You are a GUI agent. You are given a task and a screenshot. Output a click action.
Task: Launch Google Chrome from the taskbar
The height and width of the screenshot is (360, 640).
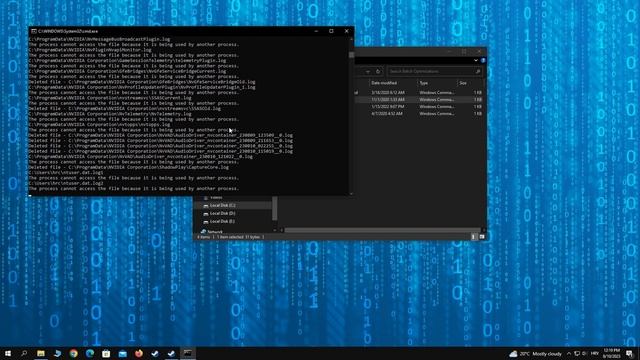[73, 353]
